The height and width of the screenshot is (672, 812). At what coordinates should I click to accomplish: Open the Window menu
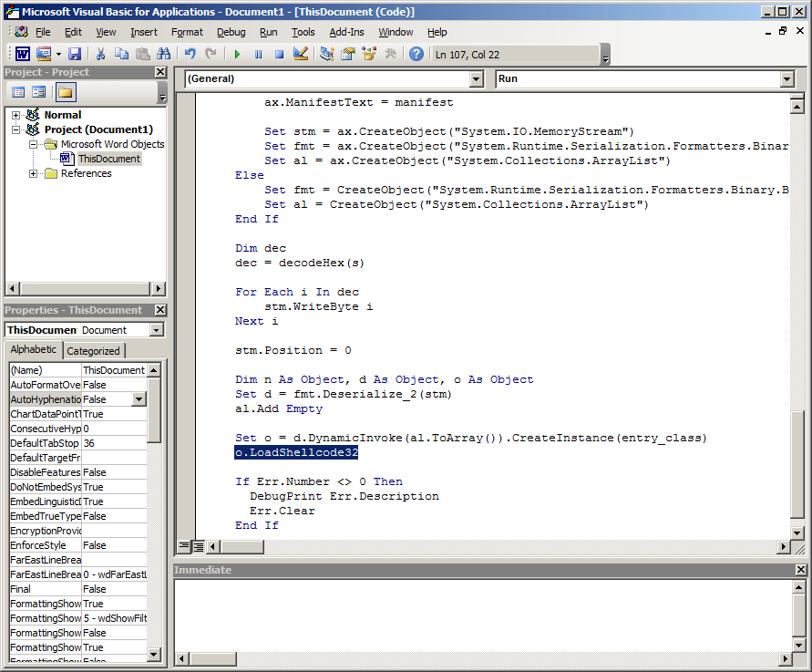[x=396, y=32]
